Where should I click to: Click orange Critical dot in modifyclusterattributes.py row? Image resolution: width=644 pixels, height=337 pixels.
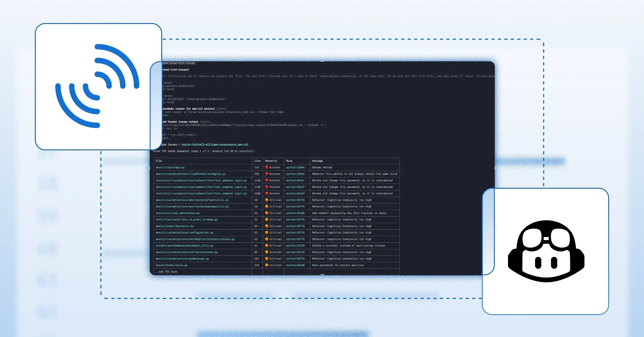pyautogui.click(x=267, y=239)
